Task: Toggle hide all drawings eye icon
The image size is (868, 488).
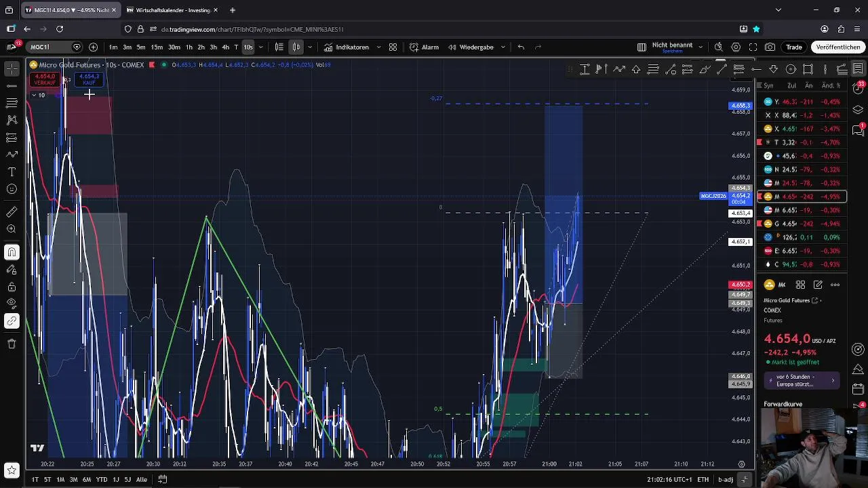Action: pyautogui.click(x=12, y=303)
